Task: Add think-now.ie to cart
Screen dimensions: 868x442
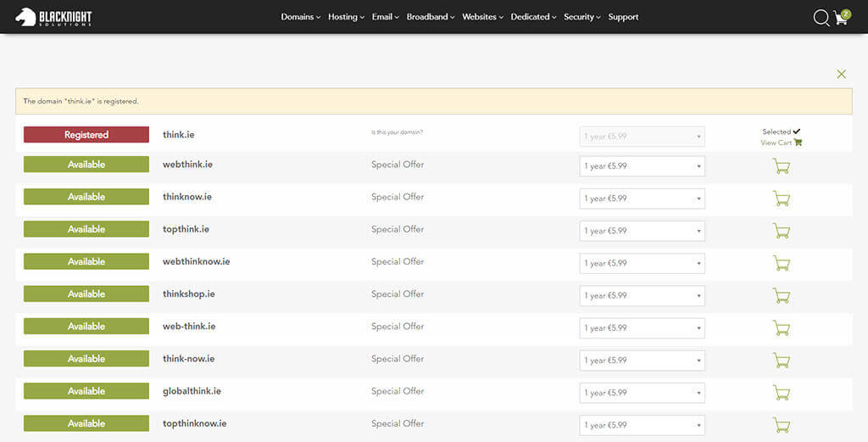Action: (x=781, y=361)
